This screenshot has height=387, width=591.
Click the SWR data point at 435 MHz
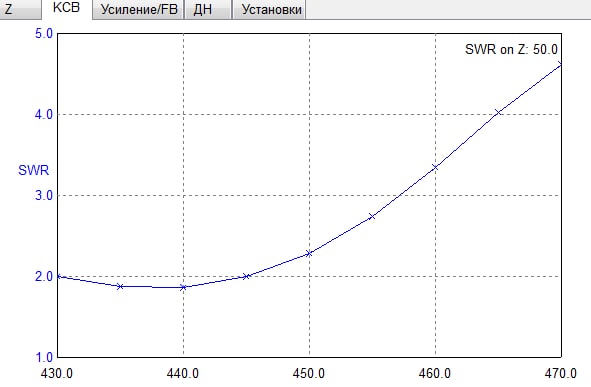tap(120, 287)
